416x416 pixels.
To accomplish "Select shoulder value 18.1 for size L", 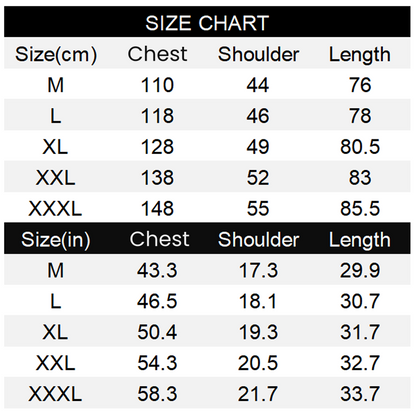I will [258, 301].
